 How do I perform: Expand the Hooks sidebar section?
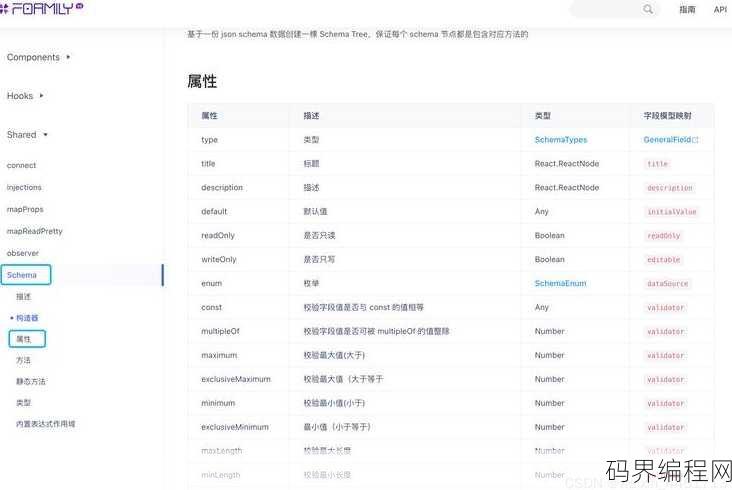[x=25, y=96]
